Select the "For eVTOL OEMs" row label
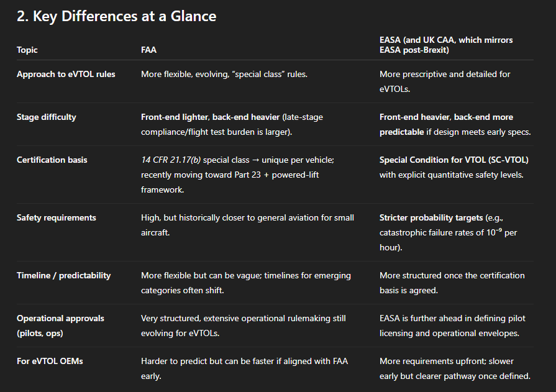 click(x=49, y=361)
